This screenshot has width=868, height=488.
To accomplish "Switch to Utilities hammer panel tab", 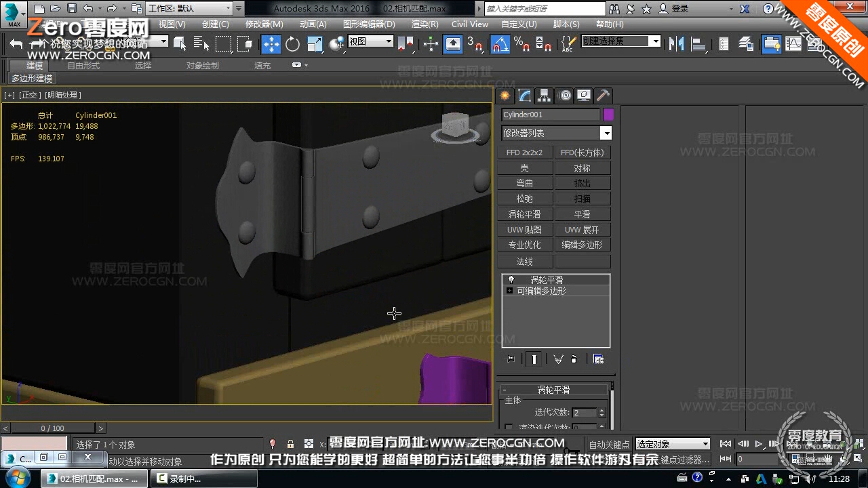I will pyautogui.click(x=603, y=96).
